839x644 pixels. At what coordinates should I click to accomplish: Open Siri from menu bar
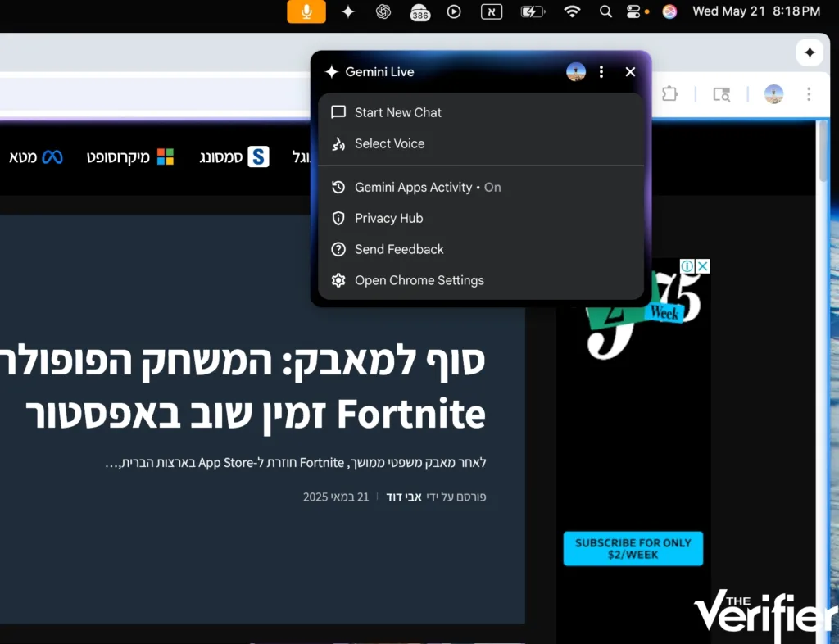[669, 11]
